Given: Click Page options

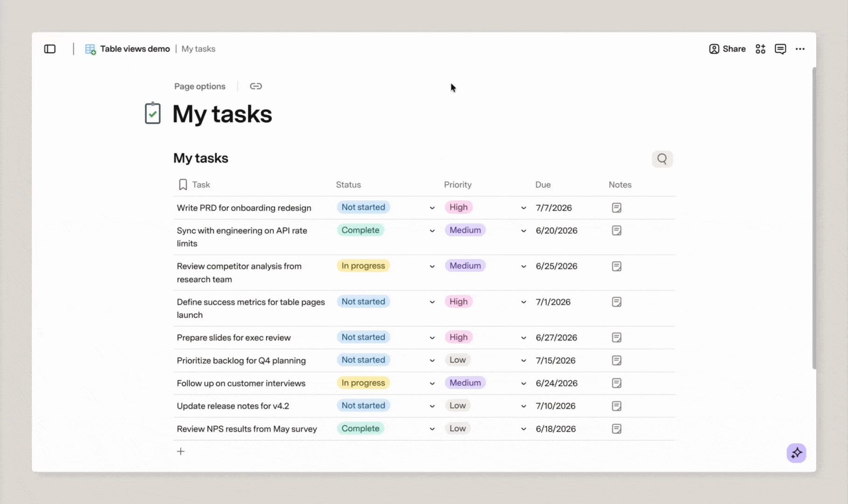Looking at the screenshot, I should (200, 86).
